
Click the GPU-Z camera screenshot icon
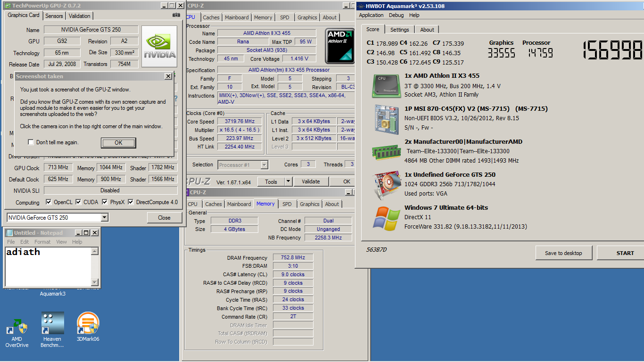176,15
